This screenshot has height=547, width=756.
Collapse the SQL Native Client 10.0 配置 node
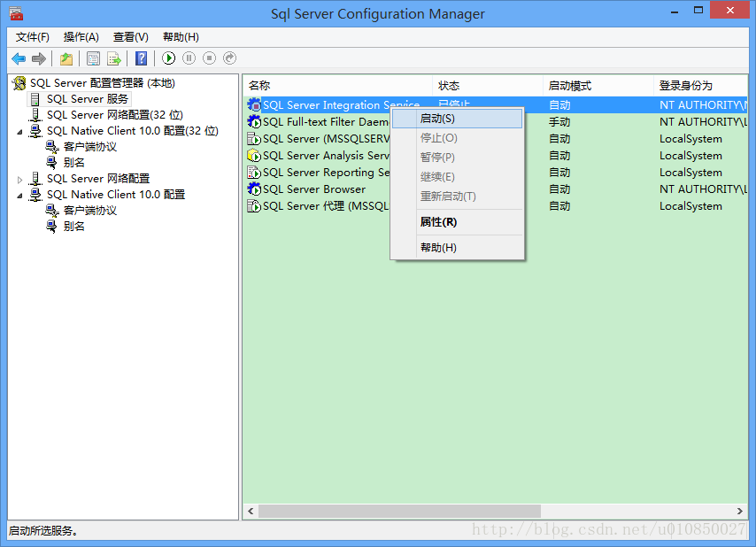pos(20,195)
